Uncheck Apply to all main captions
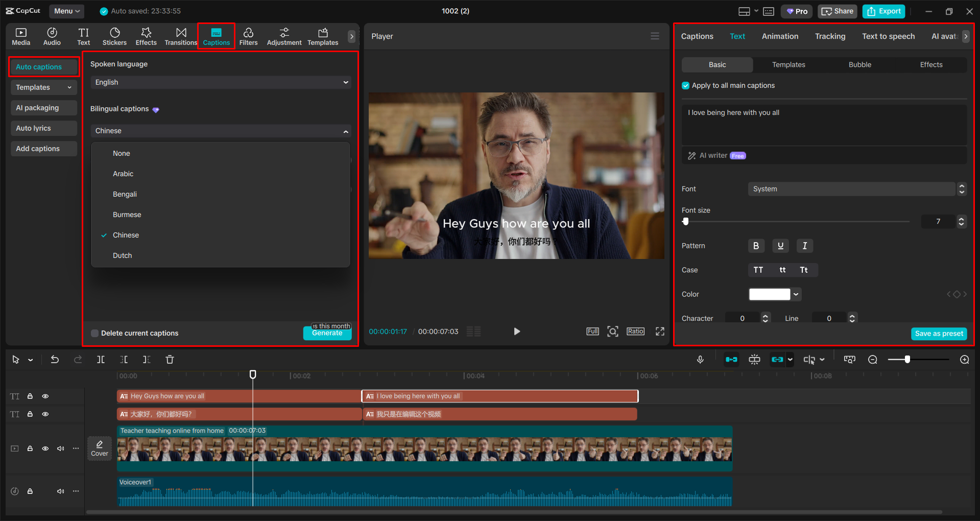The width and height of the screenshot is (980, 521). click(x=685, y=85)
